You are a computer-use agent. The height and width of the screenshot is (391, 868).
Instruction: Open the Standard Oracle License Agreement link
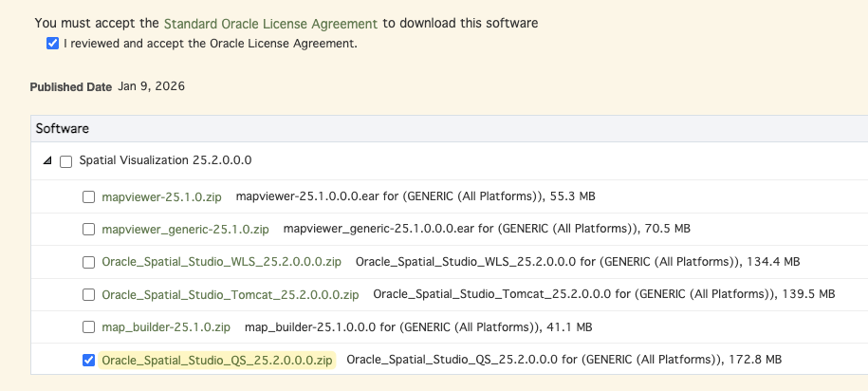click(270, 23)
